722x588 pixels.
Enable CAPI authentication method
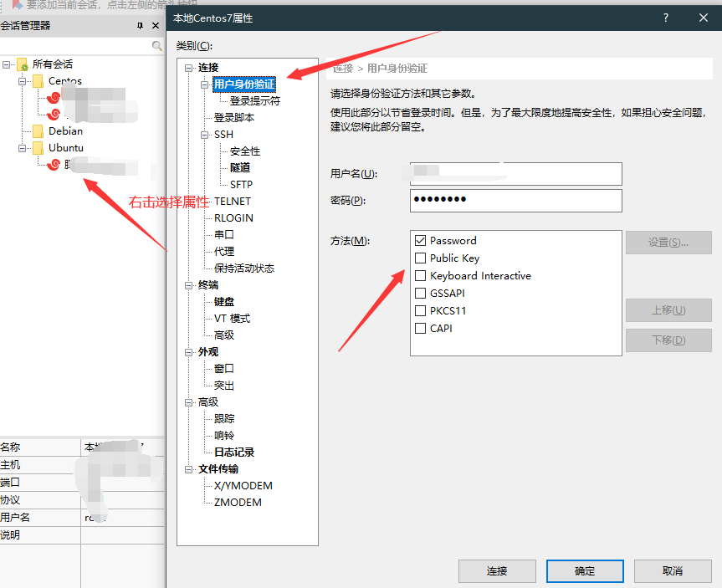pos(420,329)
